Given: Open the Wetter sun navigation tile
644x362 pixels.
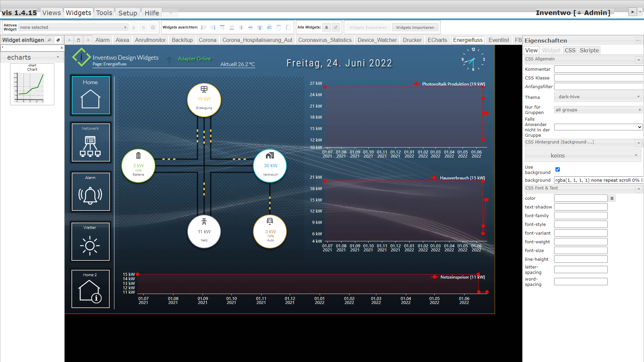Looking at the screenshot, I should (91, 242).
